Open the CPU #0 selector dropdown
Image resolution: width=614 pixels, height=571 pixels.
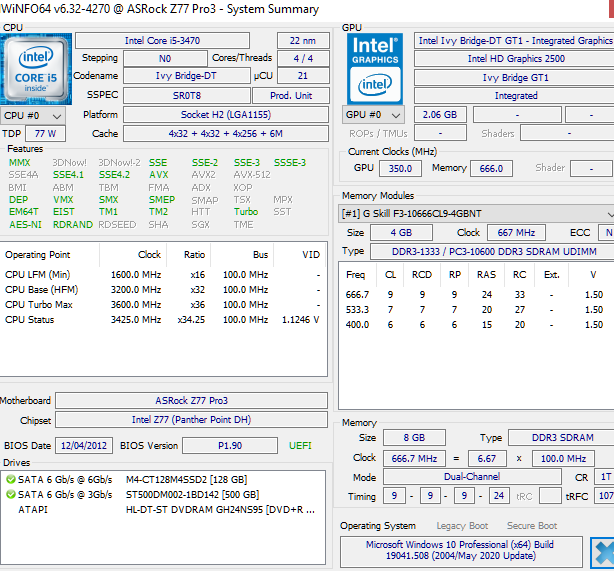pyautogui.click(x=33, y=116)
